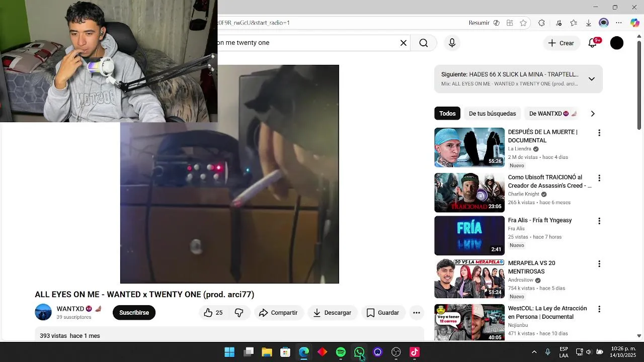Open WANTXD channel avatar
Screen dimensions: 644x362
[43, 312]
